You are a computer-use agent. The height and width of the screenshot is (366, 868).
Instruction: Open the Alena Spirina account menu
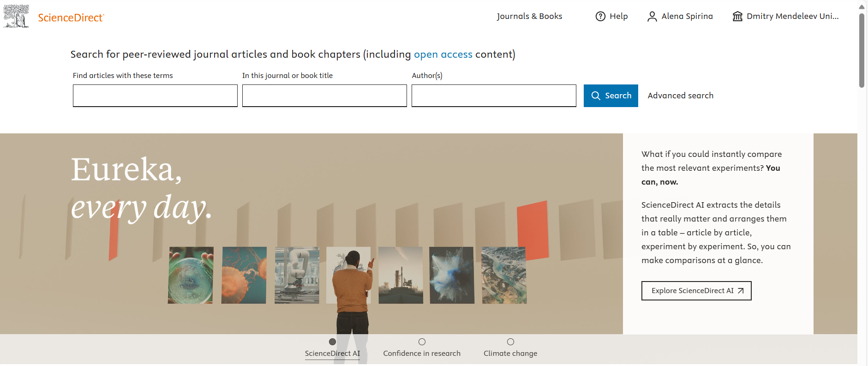(687, 16)
